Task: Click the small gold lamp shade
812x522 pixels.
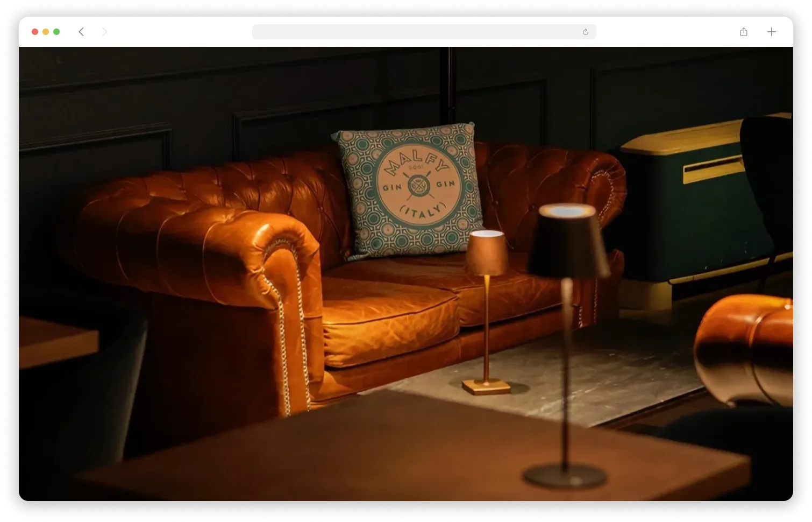Action: click(487, 253)
